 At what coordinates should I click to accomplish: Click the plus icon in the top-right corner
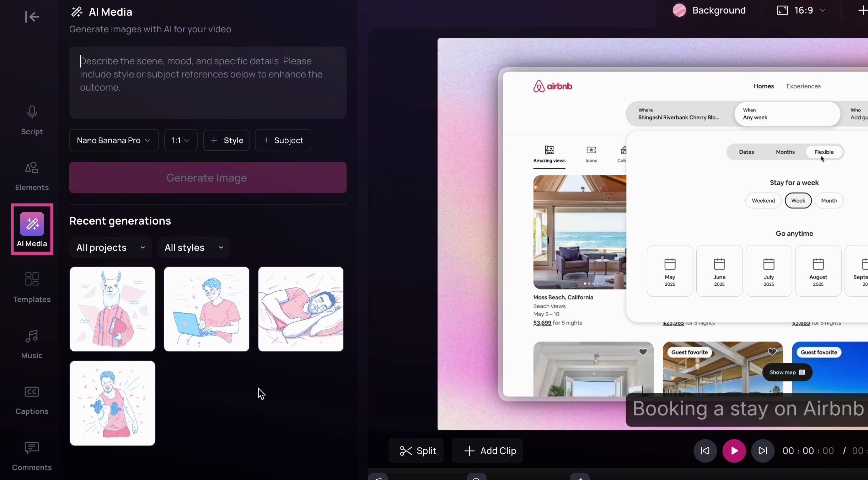862,10
